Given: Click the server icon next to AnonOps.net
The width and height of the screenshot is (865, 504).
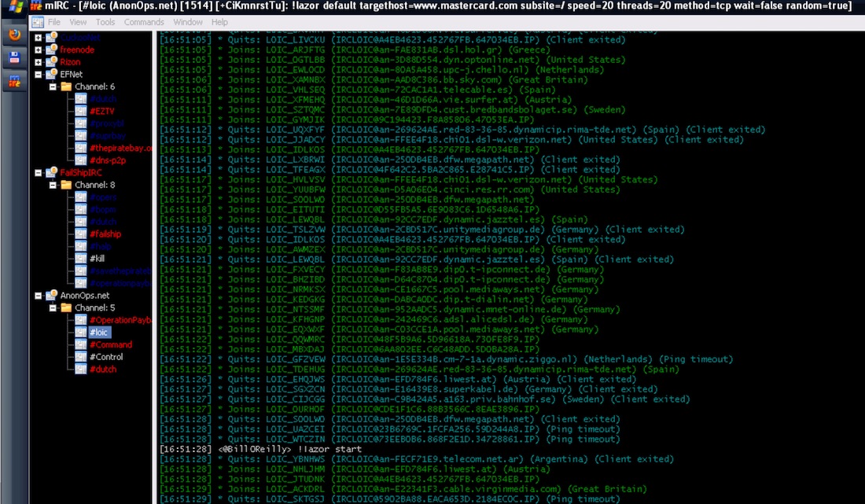Looking at the screenshot, I should coord(52,295).
